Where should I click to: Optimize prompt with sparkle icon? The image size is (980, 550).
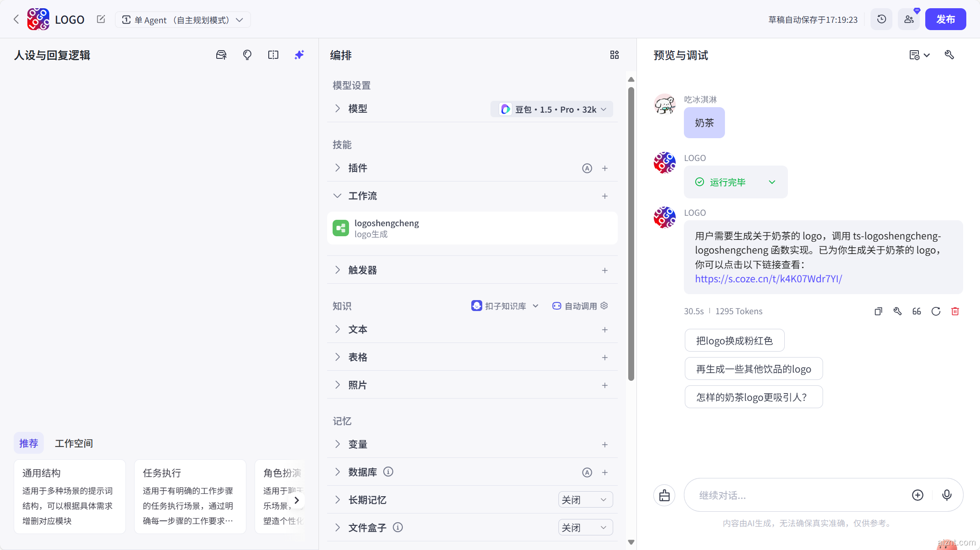pos(299,55)
